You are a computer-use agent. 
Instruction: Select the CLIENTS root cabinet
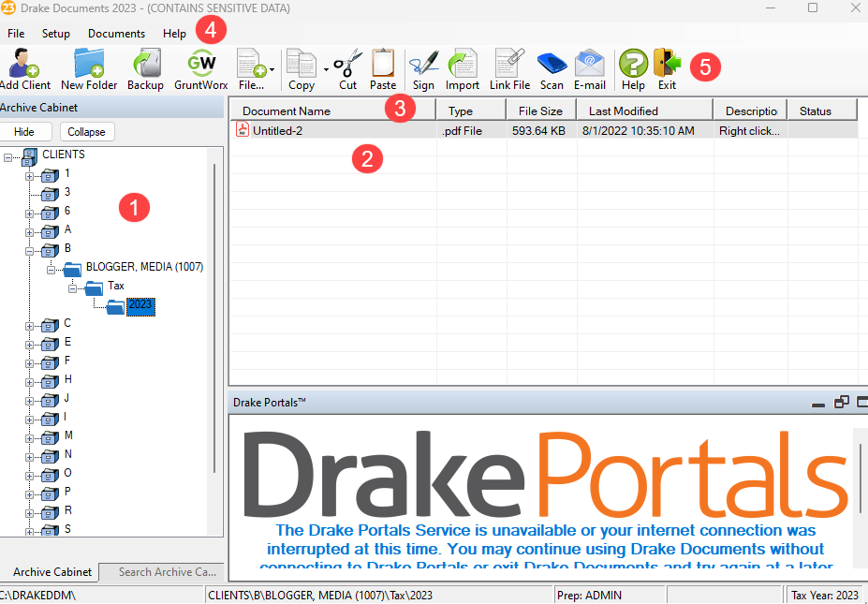click(64, 155)
